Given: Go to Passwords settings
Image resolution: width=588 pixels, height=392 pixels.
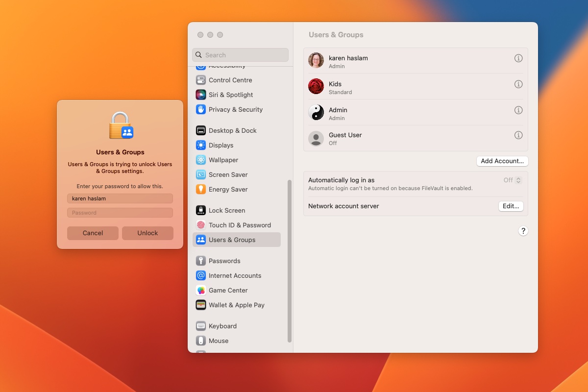Looking at the screenshot, I should click(224, 261).
